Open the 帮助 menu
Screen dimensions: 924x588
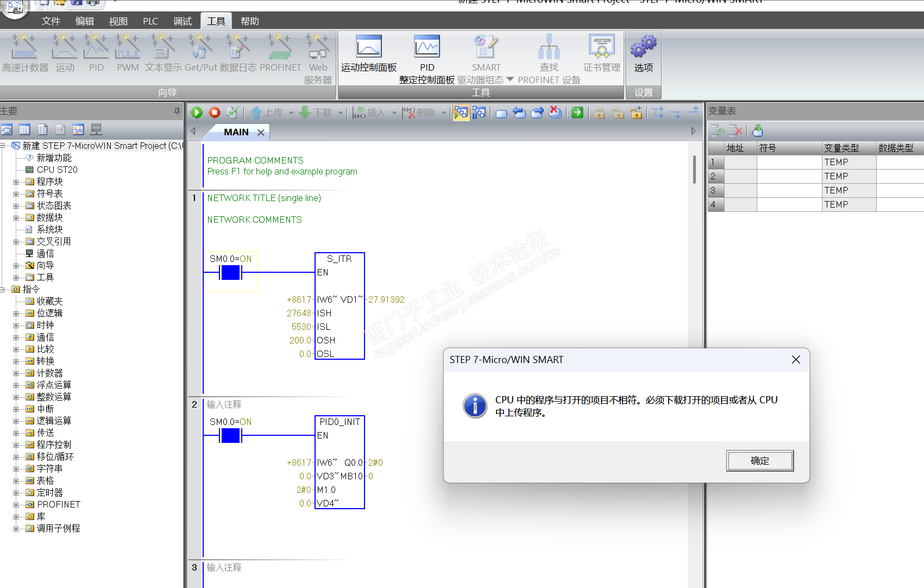click(x=250, y=21)
